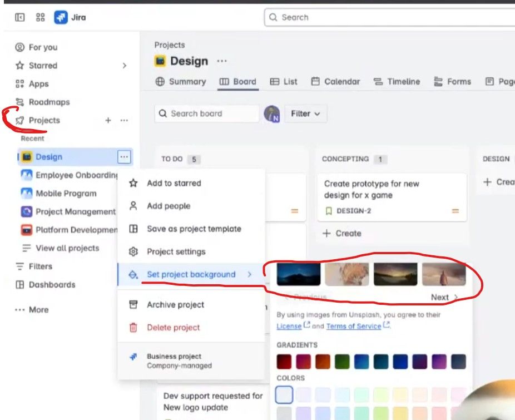Switch to the Summary tab
Screen dimensions: 515x420
coord(181,82)
